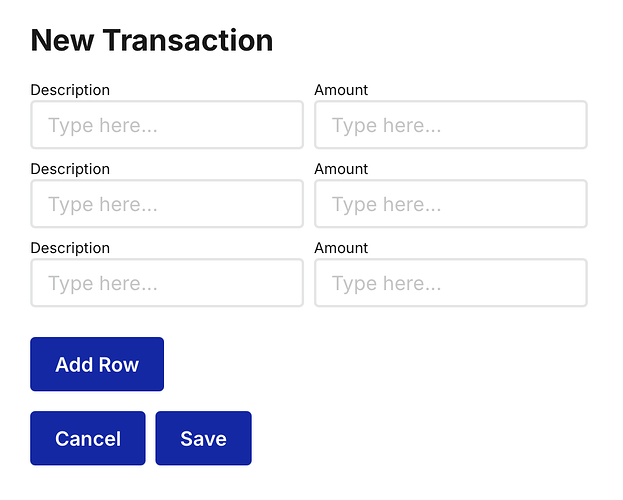Select the second row's Description input
The image size is (623, 500).
point(167,204)
